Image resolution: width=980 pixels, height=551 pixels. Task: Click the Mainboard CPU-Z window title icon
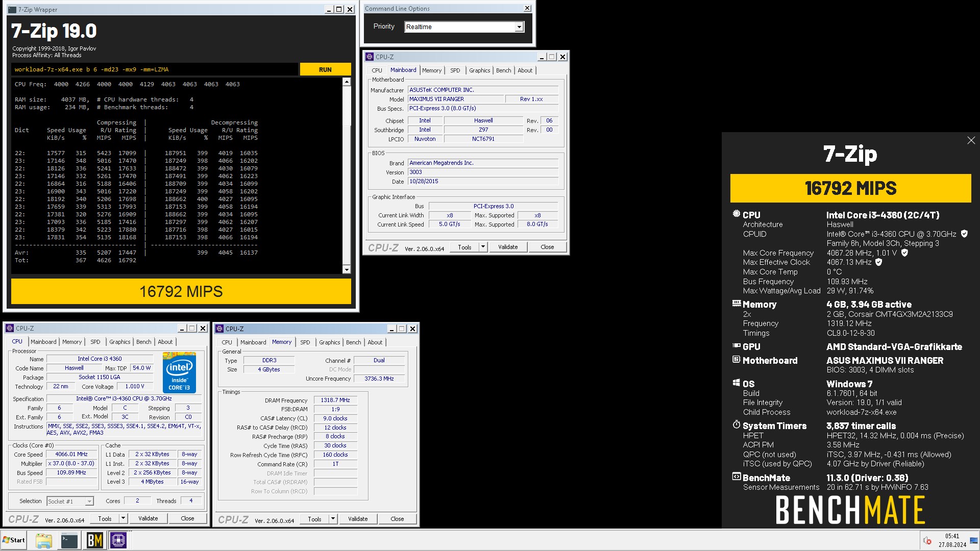370,57
